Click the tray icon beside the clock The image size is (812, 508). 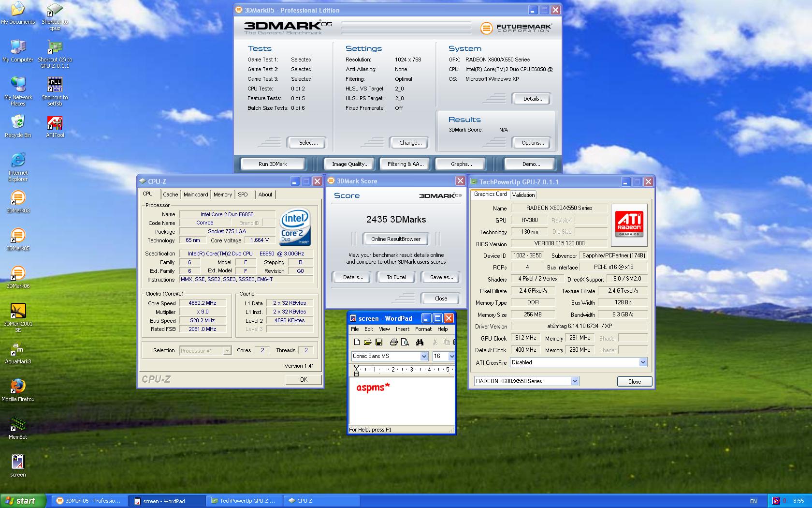[x=776, y=501]
